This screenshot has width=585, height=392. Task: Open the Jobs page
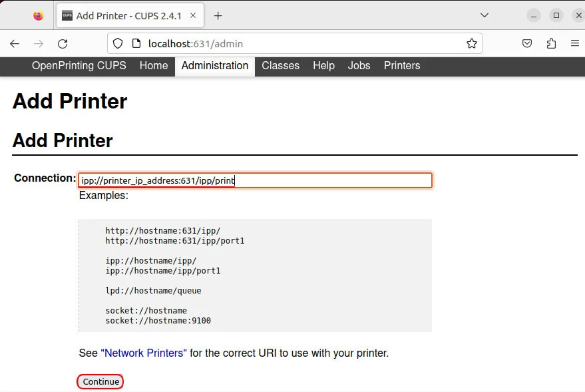click(x=359, y=66)
